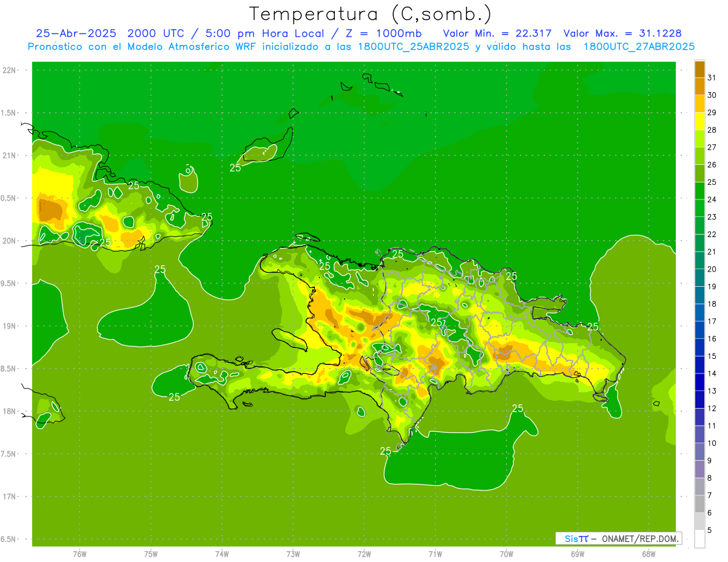Image resolution: width=728 pixels, height=562 pixels.
Task: Click the "30" value on color scale
Action: click(x=712, y=95)
